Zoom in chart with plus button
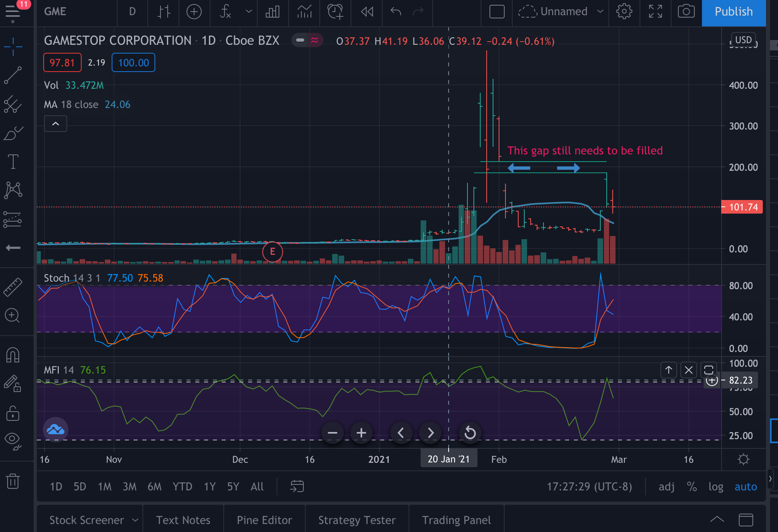Screen dimensions: 778x532 pos(361,433)
